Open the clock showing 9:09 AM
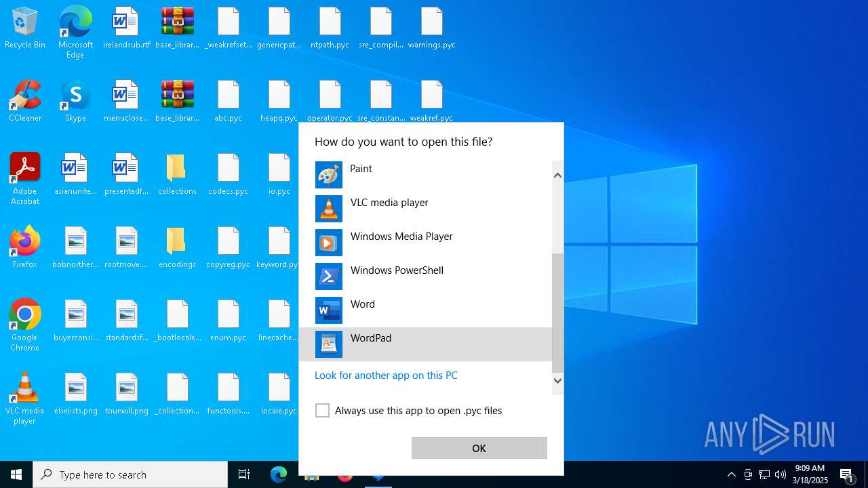The width and height of the screenshot is (868, 488). [x=810, y=474]
